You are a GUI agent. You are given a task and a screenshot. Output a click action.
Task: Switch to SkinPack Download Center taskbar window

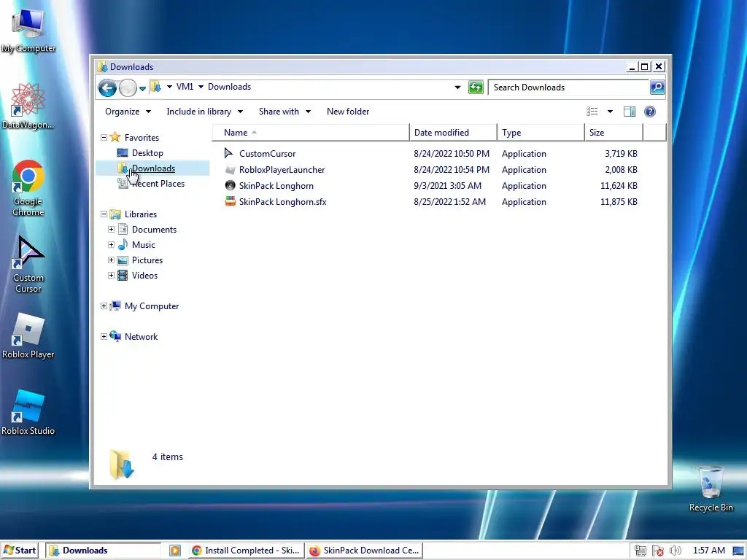tap(365, 551)
